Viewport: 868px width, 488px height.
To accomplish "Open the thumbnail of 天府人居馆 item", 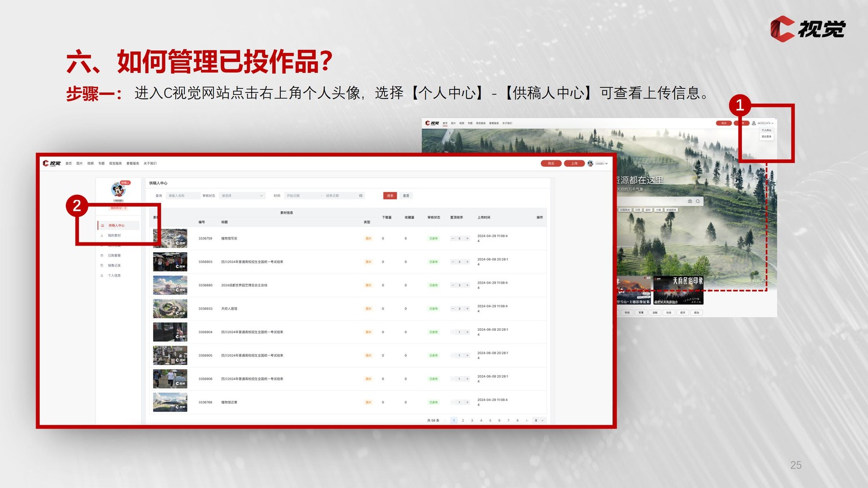I will point(170,309).
